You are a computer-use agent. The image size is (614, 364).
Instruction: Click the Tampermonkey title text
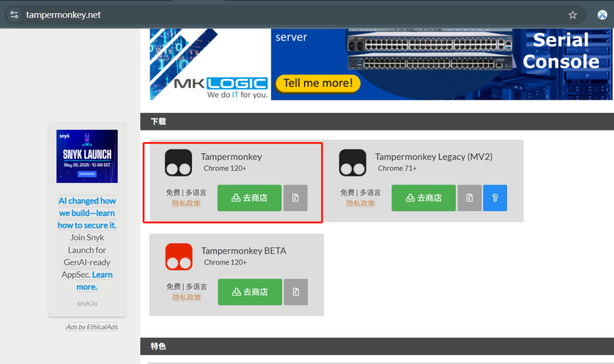click(x=231, y=157)
